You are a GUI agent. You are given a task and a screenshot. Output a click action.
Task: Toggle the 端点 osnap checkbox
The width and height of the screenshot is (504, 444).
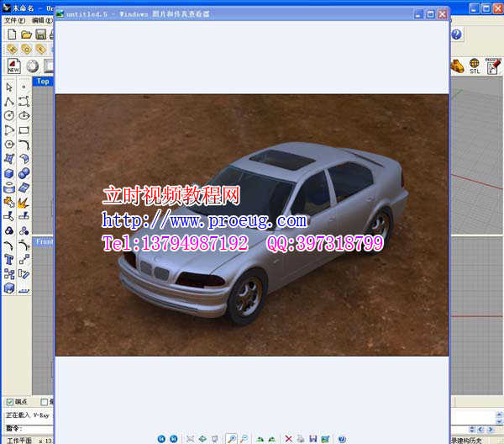click(x=10, y=402)
